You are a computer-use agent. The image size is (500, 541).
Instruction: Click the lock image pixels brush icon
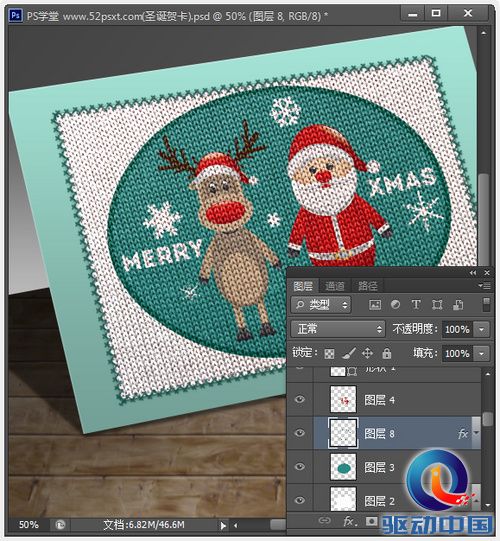tap(349, 353)
